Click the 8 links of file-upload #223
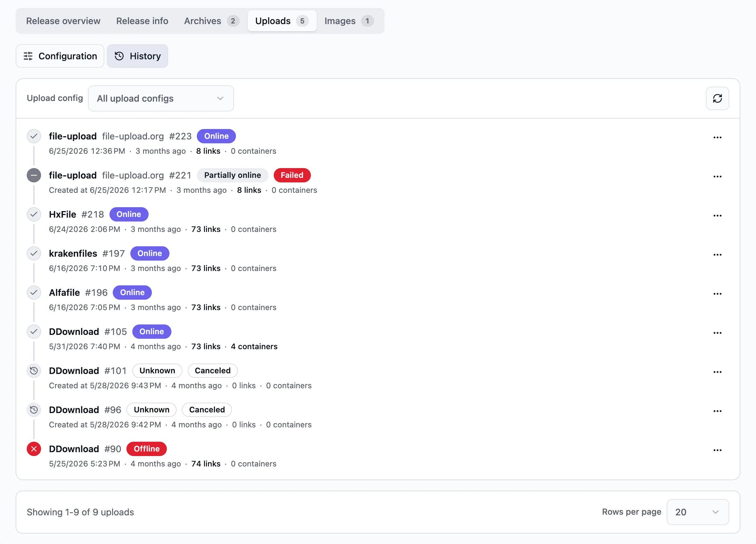The height and width of the screenshot is (544, 756). point(208,151)
